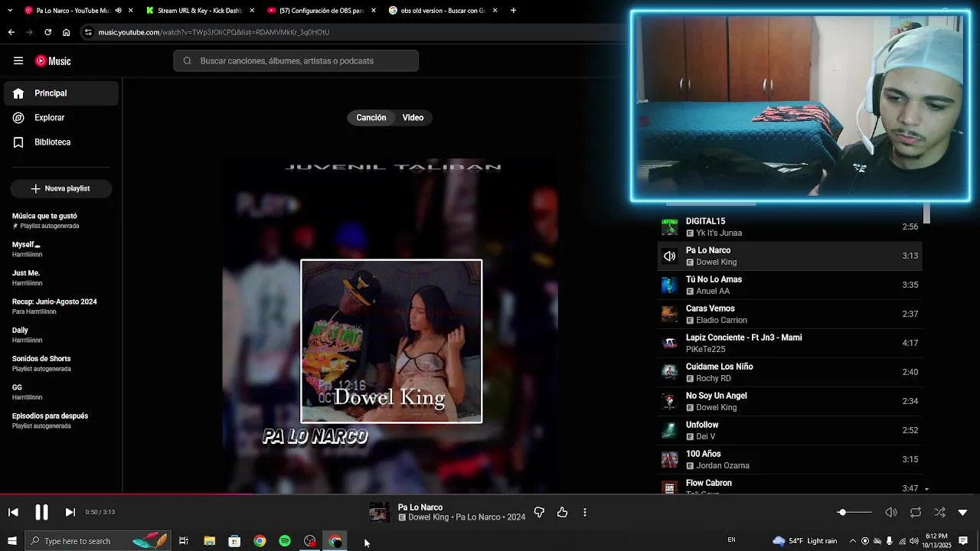Play 100 Años by Jordan Ozama
The width and height of the screenshot is (980, 551).
(x=790, y=459)
